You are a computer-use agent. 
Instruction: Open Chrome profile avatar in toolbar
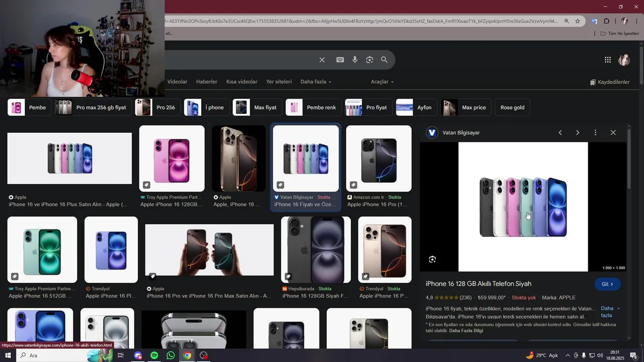[x=624, y=21]
